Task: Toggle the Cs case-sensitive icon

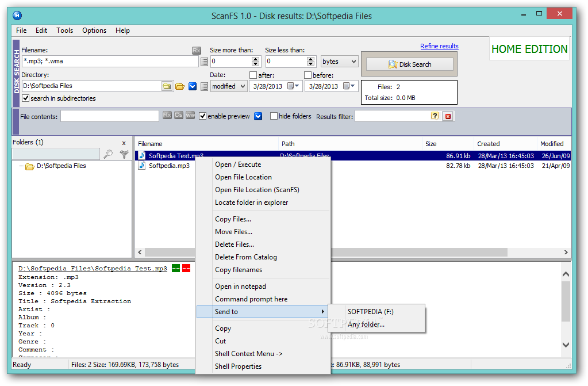Action: point(179,115)
